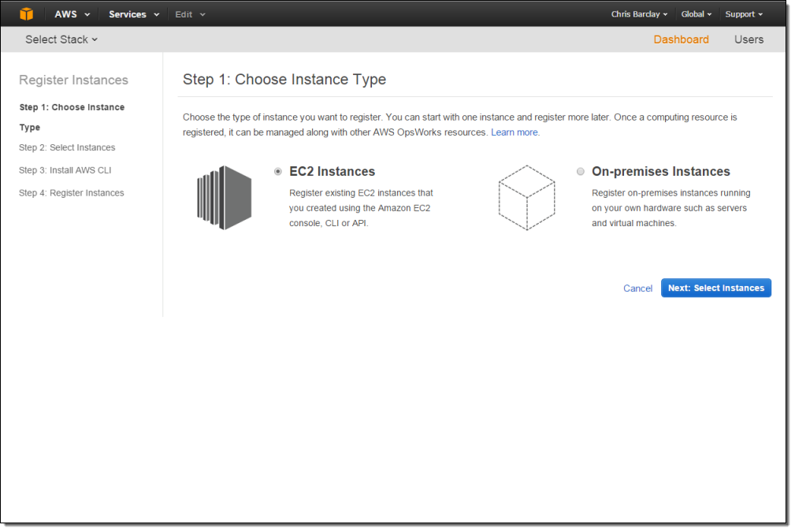The height and width of the screenshot is (532, 795).
Task: Open the Edit dropdown menu
Action: click(190, 14)
